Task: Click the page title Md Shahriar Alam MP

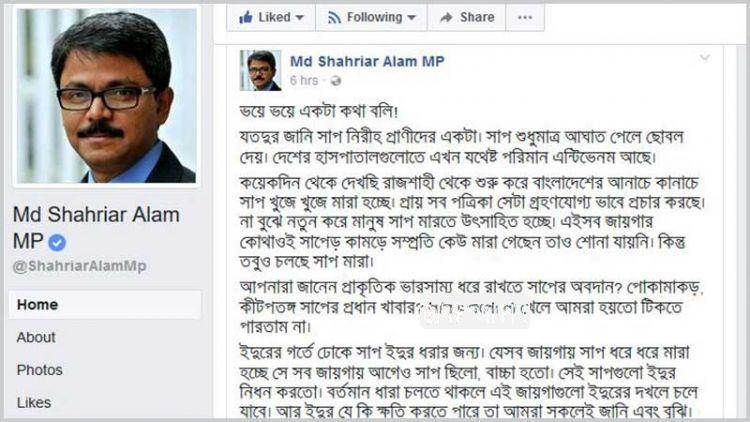Action: pyautogui.click(x=96, y=228)
